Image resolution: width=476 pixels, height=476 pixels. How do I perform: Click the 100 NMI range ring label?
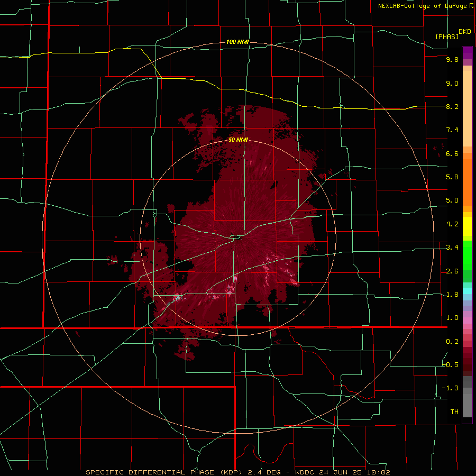(x=237, y=42)
